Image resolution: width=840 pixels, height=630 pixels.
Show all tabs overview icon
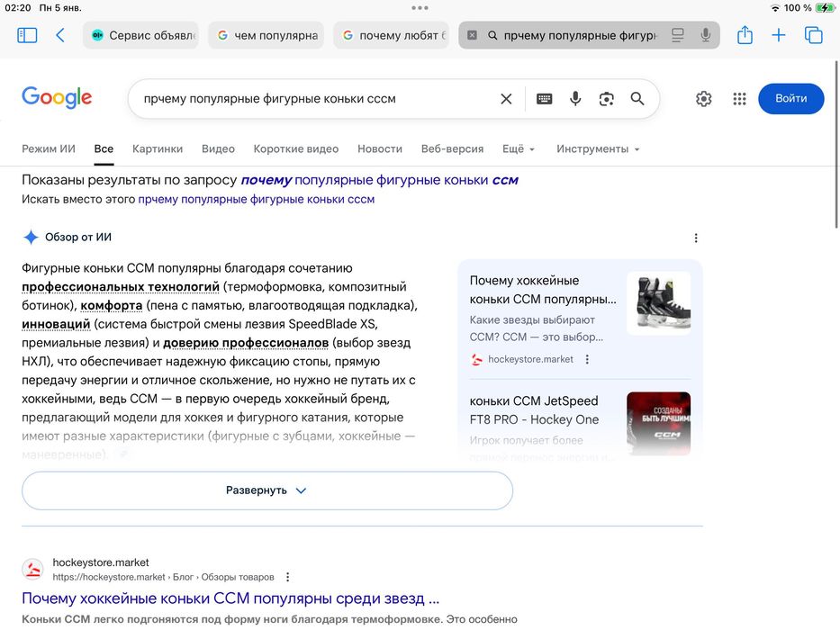[x=813, y=35]
